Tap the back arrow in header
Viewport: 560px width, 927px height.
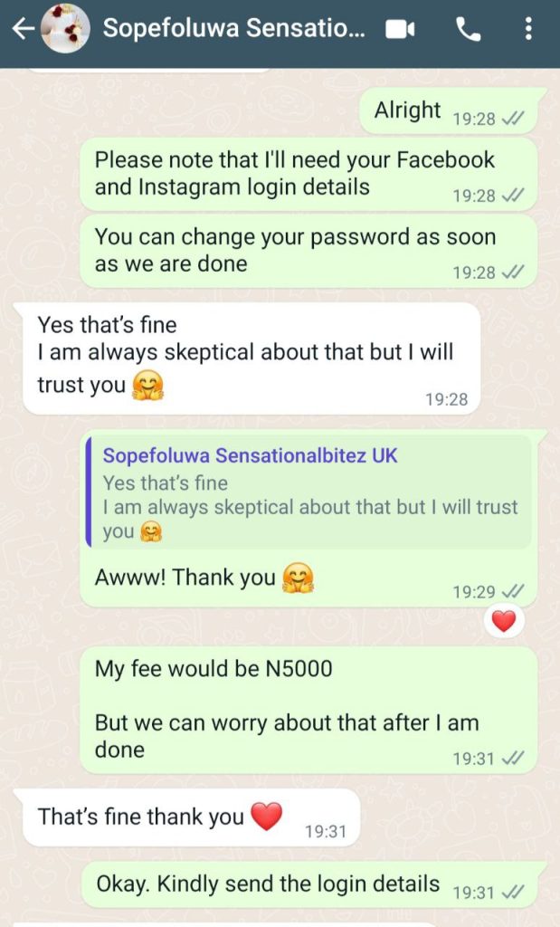[x=23, y=29]
